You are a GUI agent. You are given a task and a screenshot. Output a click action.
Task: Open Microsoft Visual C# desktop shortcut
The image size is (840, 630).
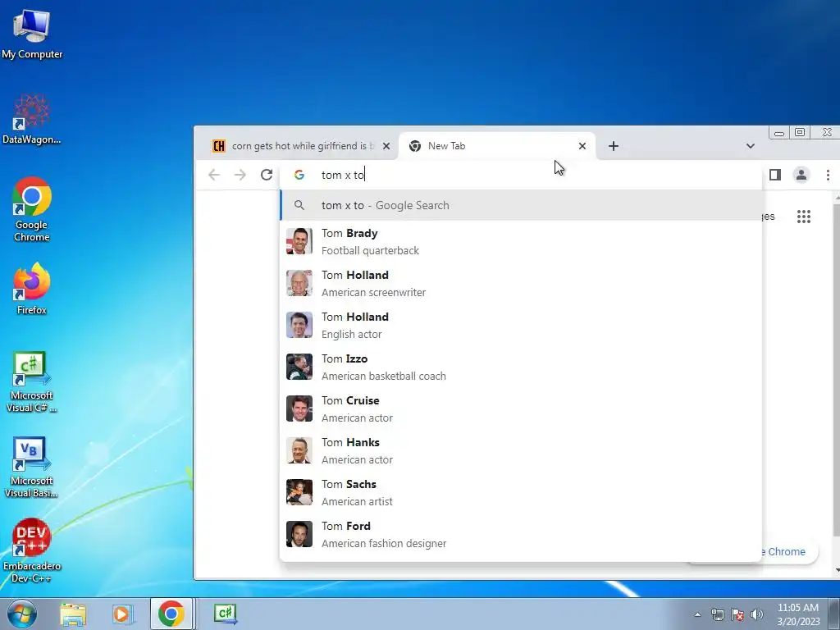[32, 381]
